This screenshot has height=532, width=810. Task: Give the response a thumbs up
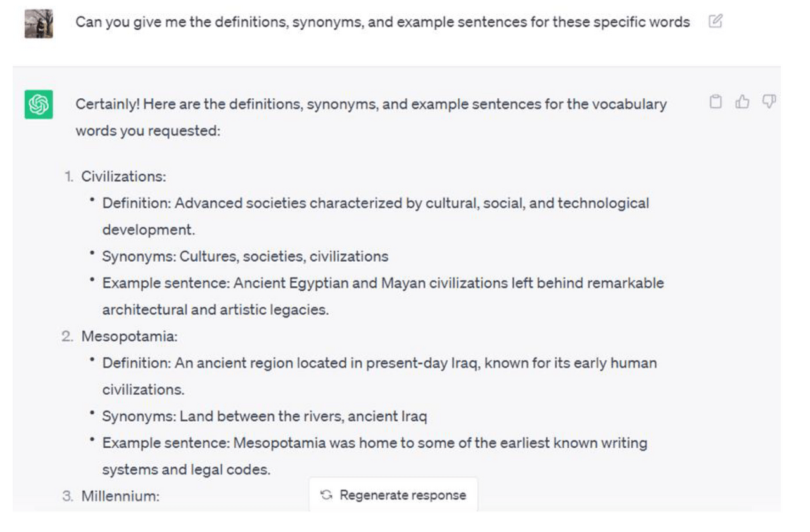[742, 102]
